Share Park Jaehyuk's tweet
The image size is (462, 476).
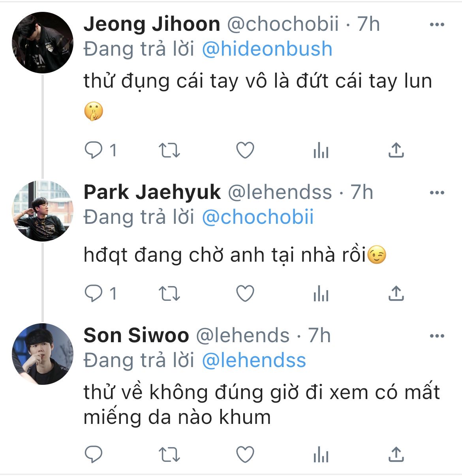pyautogui.click(x=396, y=294)
